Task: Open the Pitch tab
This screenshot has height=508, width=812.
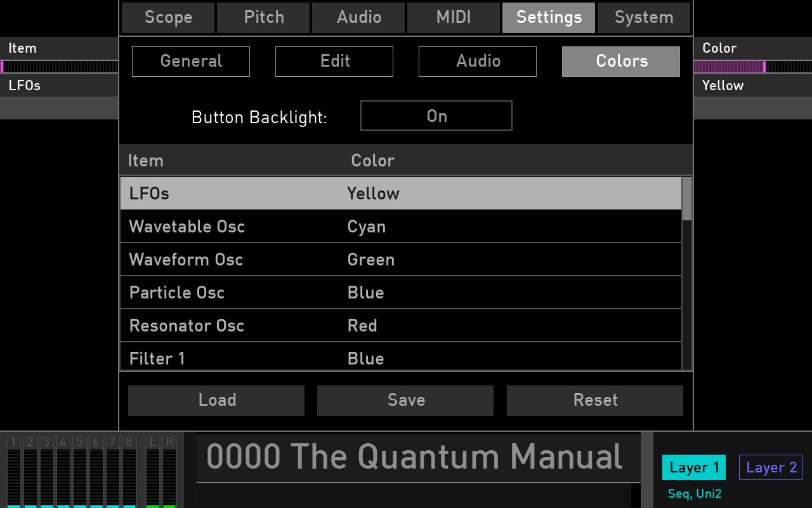Action: 263,17
